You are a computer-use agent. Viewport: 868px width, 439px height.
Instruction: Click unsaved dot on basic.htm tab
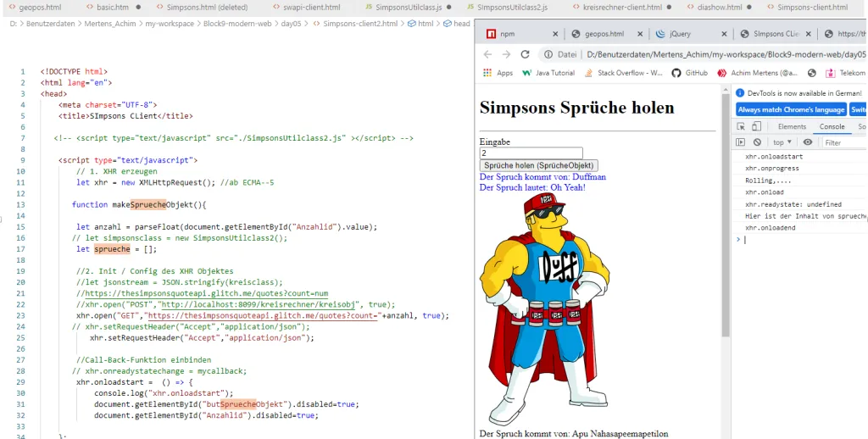pos(138,8)
